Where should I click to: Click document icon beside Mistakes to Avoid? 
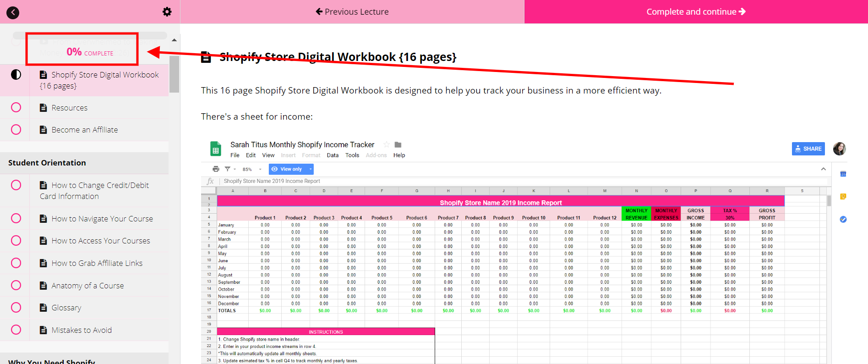point(44,330)
